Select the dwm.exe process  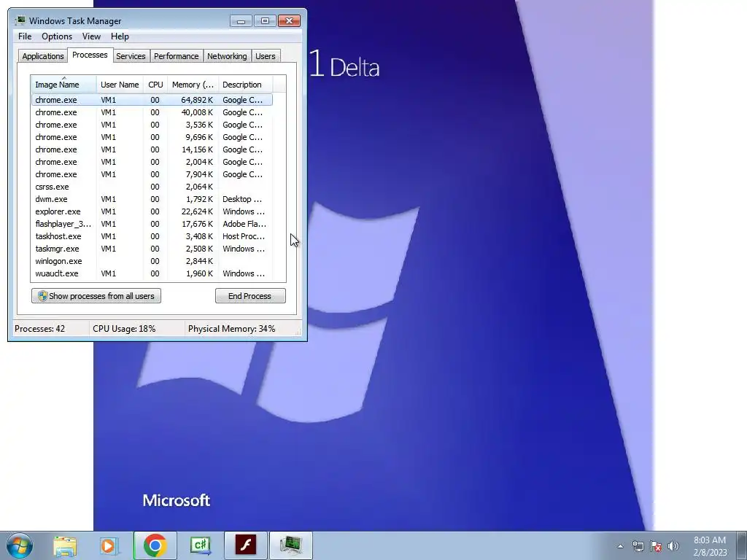pyautogui.click(x=152, y=199)
